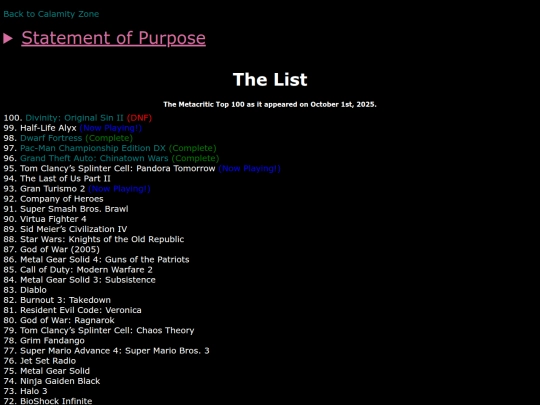Click 'Gran Turismo 2' entry
The image size is (540, 405).
(x=52, y=189)
